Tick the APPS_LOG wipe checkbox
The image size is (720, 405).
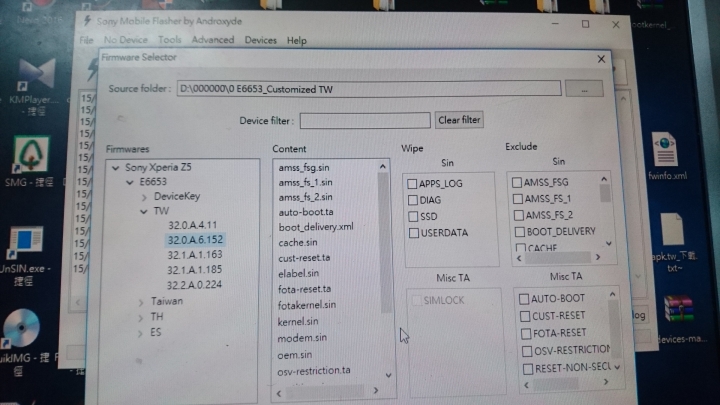click(x=412, y=184)
